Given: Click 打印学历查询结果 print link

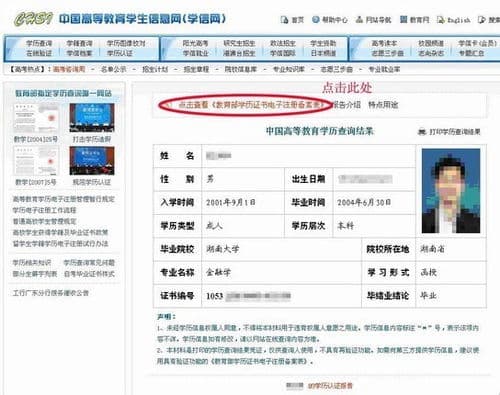Looking at the screenshot, I should pyautogui.click(x=455, y=132).
